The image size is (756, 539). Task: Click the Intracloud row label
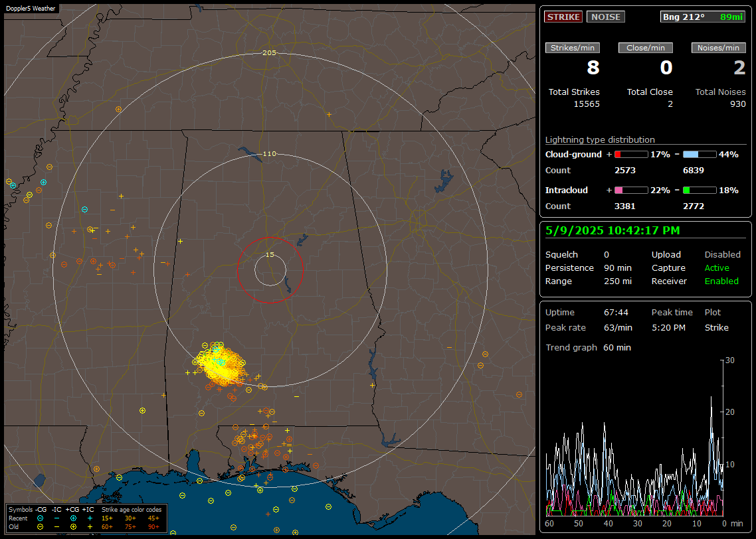[x=567, y=191]
